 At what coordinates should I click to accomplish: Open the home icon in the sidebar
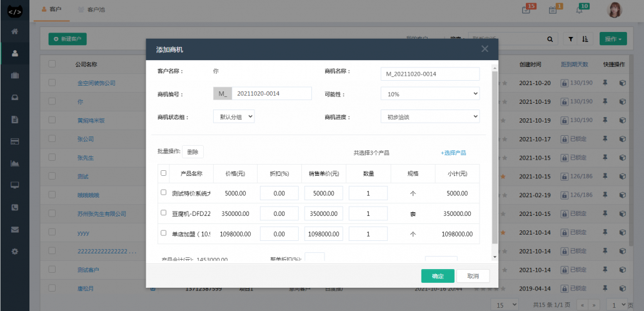click(14, 31)
